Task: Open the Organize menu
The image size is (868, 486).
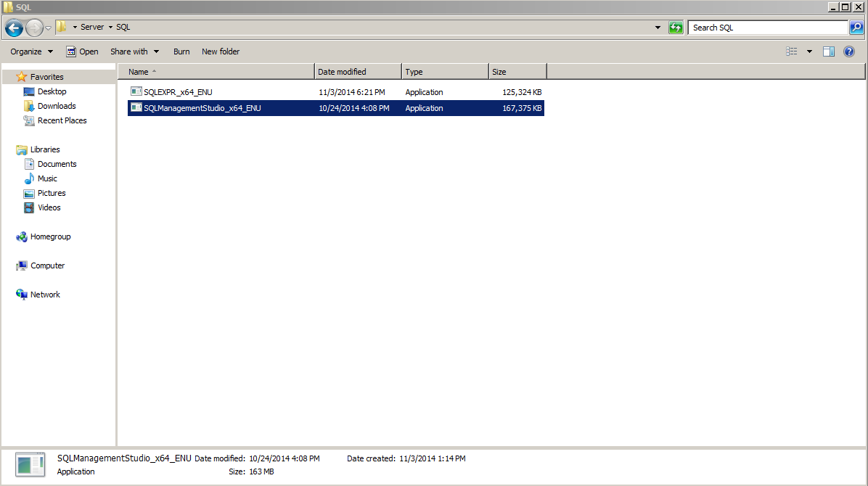Action: (31, 52)
